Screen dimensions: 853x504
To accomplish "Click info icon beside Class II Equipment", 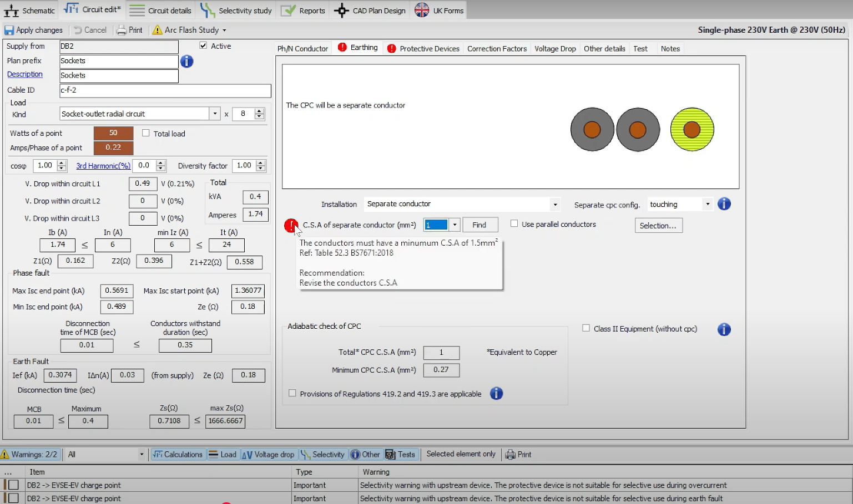I will pos(724,329).
